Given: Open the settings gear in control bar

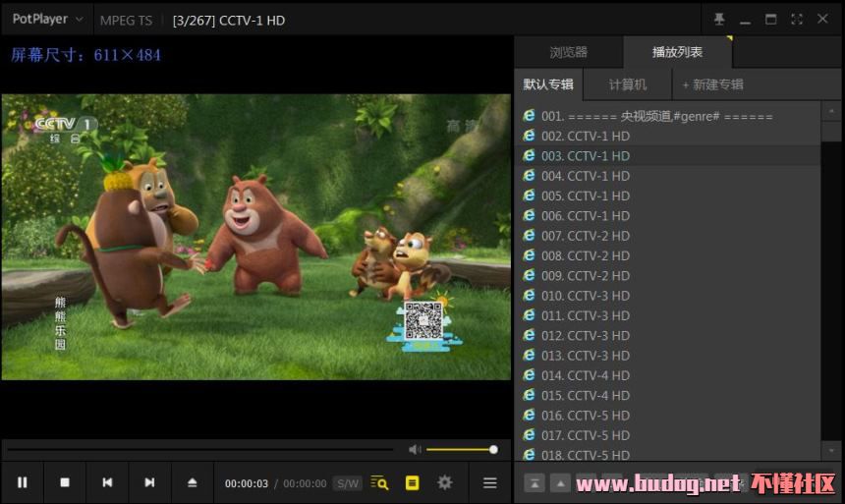Looking at the screenshot, I should click(444, 483).
